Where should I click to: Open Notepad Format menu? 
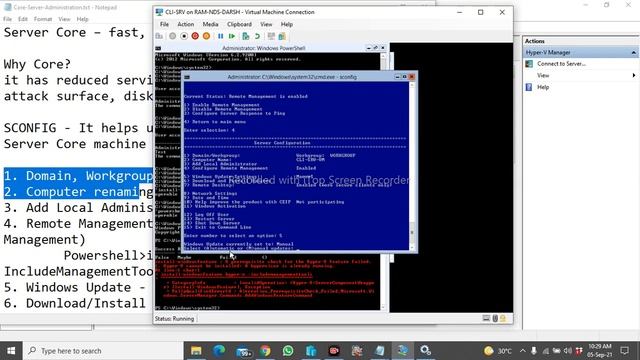coord(43,19)
